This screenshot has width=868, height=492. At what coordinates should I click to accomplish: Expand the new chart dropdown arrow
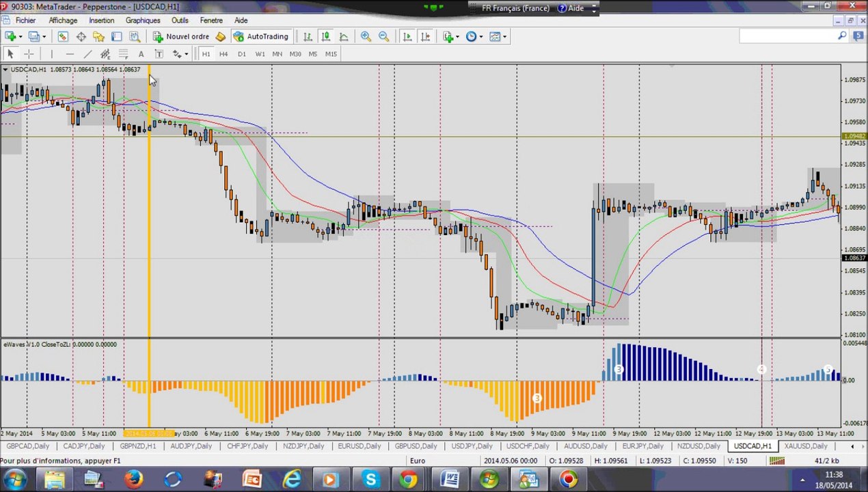[21, 36]
